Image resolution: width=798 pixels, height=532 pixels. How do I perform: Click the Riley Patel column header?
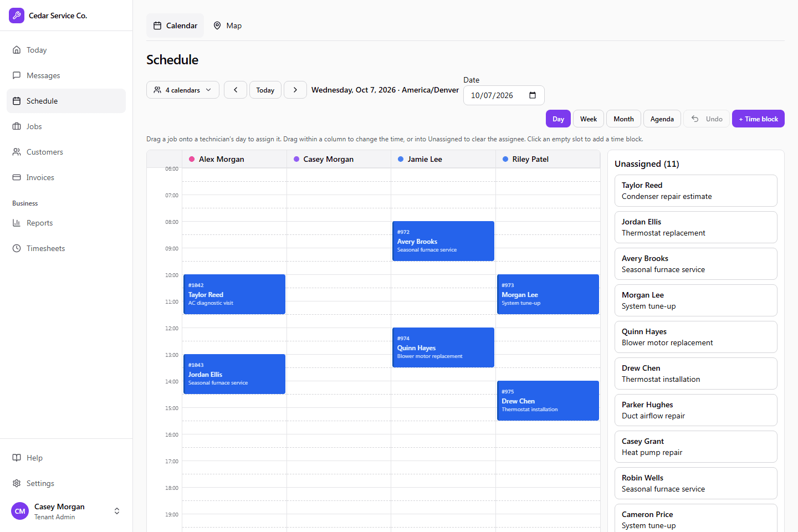point(548,159)
